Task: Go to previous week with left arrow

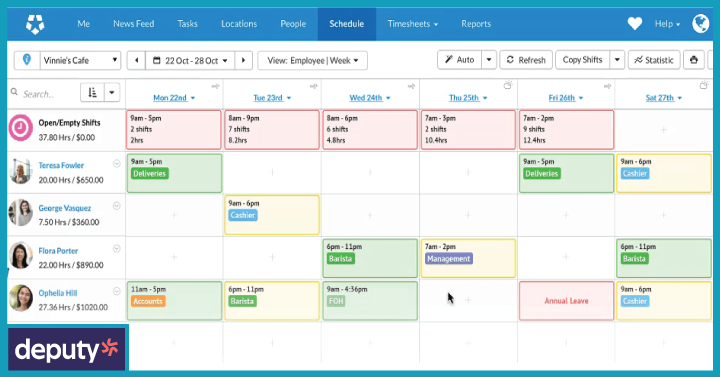Action: tap(136, 61)
